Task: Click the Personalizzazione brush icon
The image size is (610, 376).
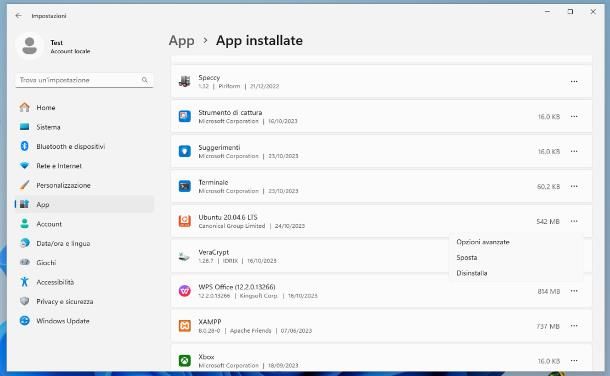Action: click(25, 185)
